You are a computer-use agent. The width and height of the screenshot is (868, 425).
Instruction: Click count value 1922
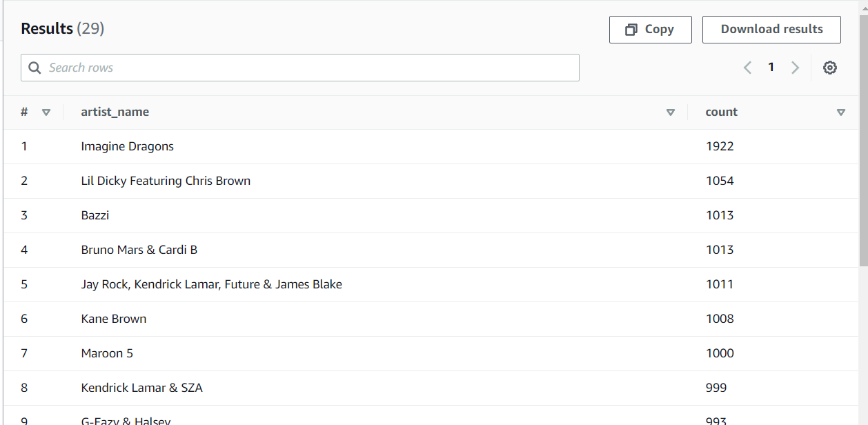tap(720, 146)
